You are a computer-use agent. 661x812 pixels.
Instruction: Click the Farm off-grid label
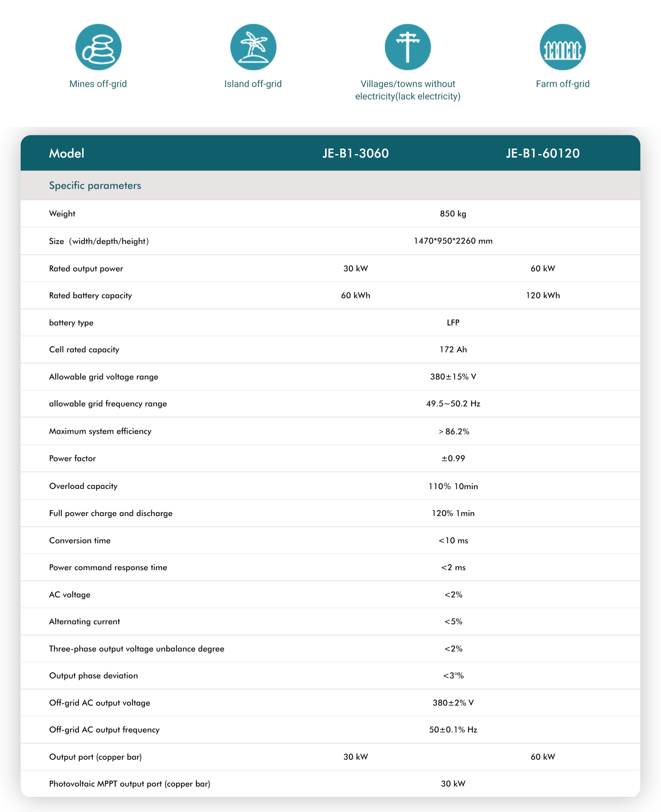pos(563,84)
